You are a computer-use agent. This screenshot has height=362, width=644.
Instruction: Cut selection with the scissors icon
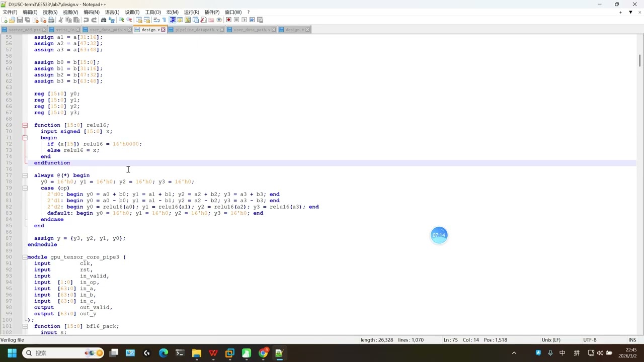pos(61,20)
